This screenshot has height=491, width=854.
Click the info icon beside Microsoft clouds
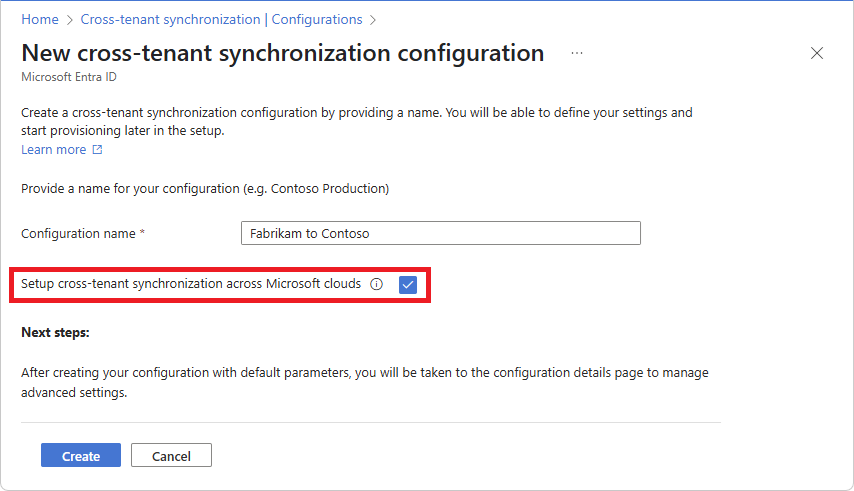tap(376, 284)
